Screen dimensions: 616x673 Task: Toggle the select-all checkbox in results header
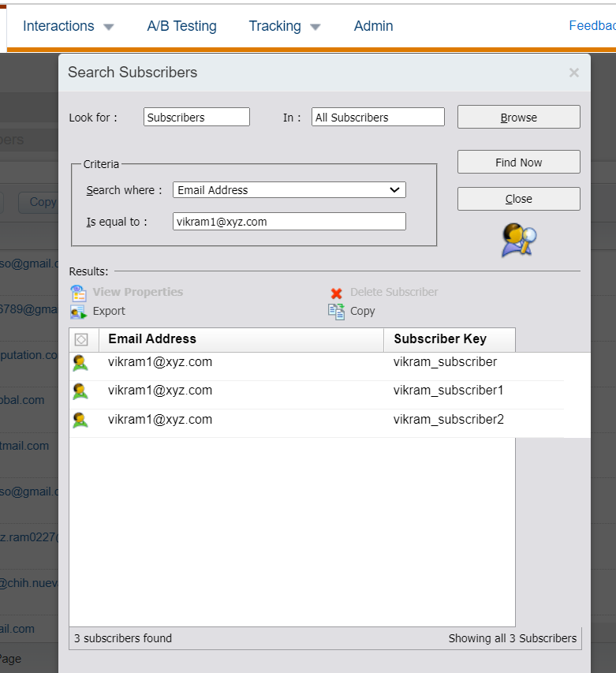(83, 339)
